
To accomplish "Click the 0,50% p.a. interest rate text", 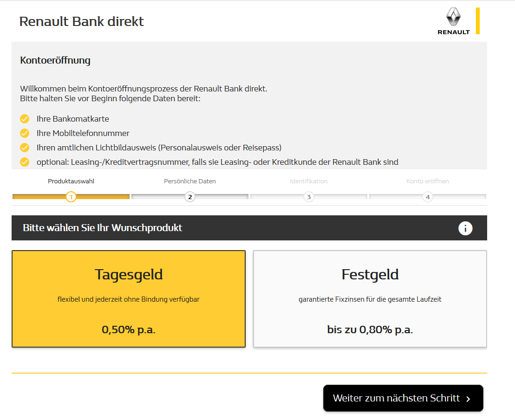I will click(129, 330).
